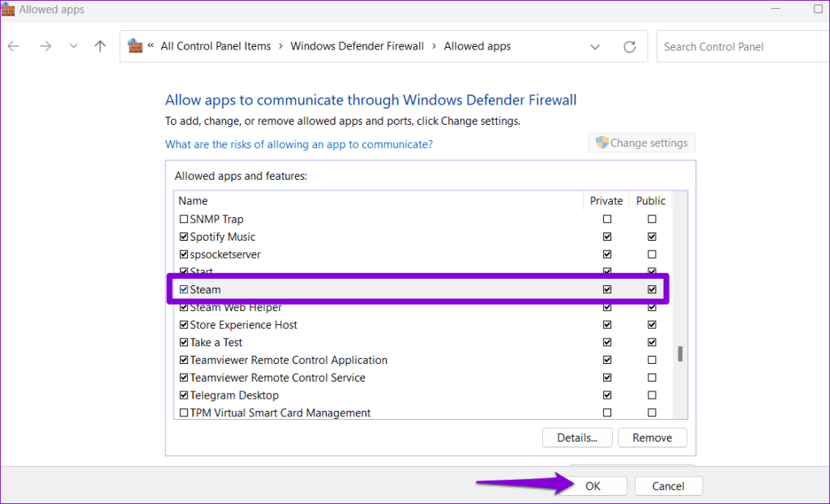Click the Remove button

pos(652,438)
